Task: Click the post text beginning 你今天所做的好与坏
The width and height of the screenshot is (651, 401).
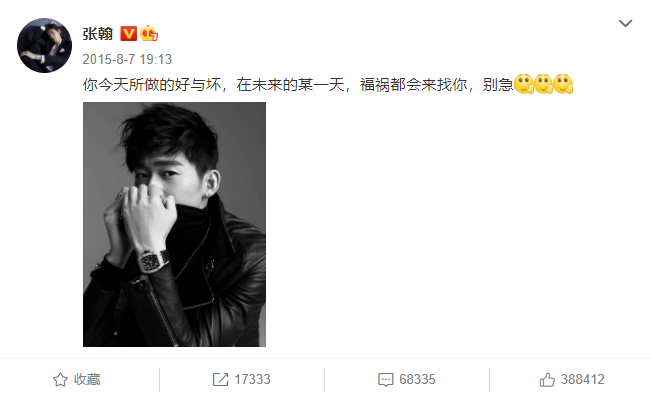Action: pos(298,85)
